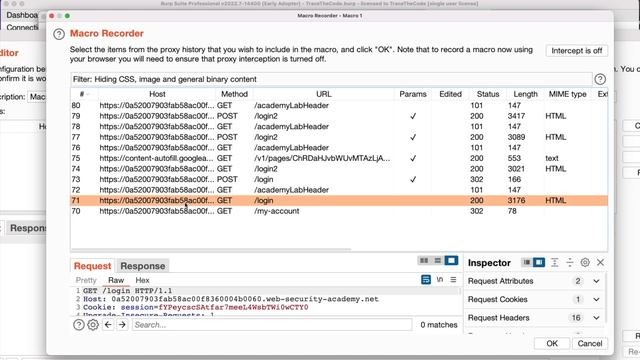The height and width of the screenshot is (360, 640).
Task: Open search help question icon
Action: 79,325
